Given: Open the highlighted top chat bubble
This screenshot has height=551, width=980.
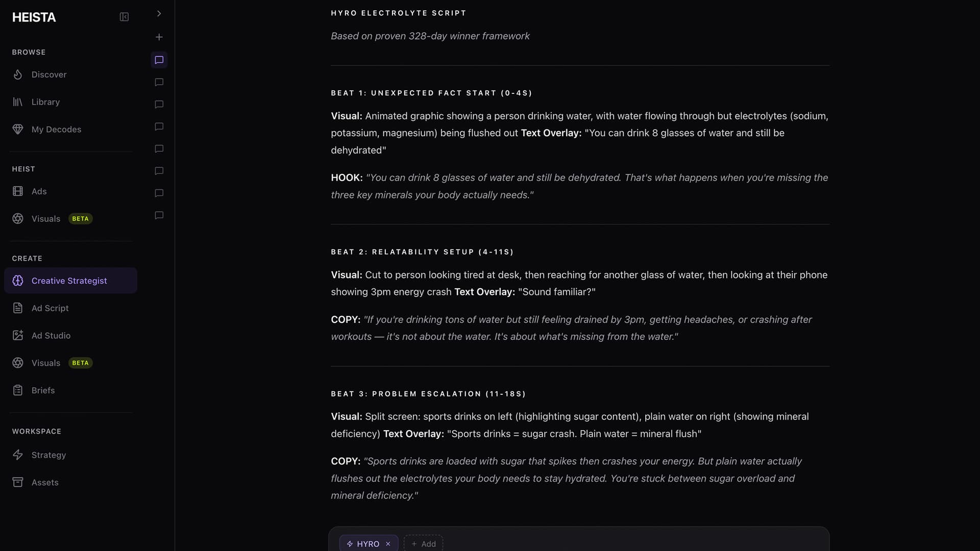Looking at the screenshot, I should 159,60.
